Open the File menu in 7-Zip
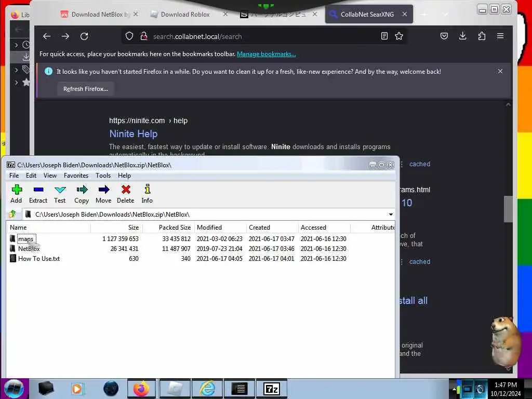 coord(14,176)
